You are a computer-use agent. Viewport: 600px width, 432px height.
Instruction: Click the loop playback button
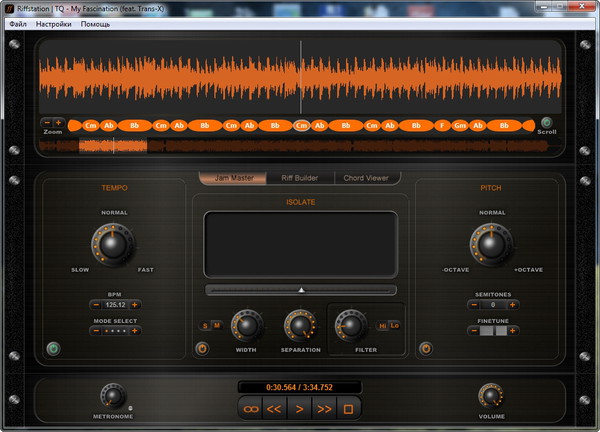coord(251,409)
